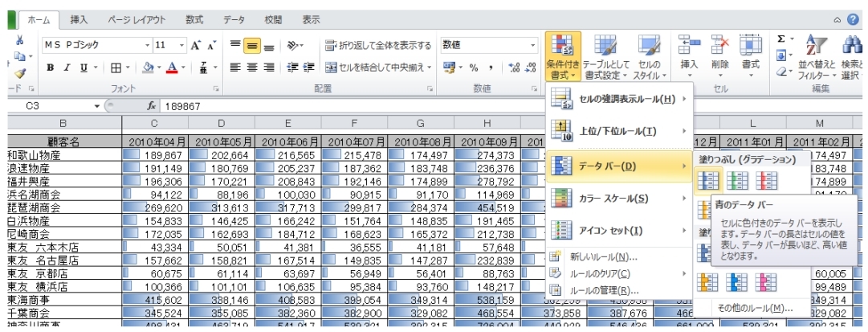Choose the green gradient data bar

[x=737, y=179]
